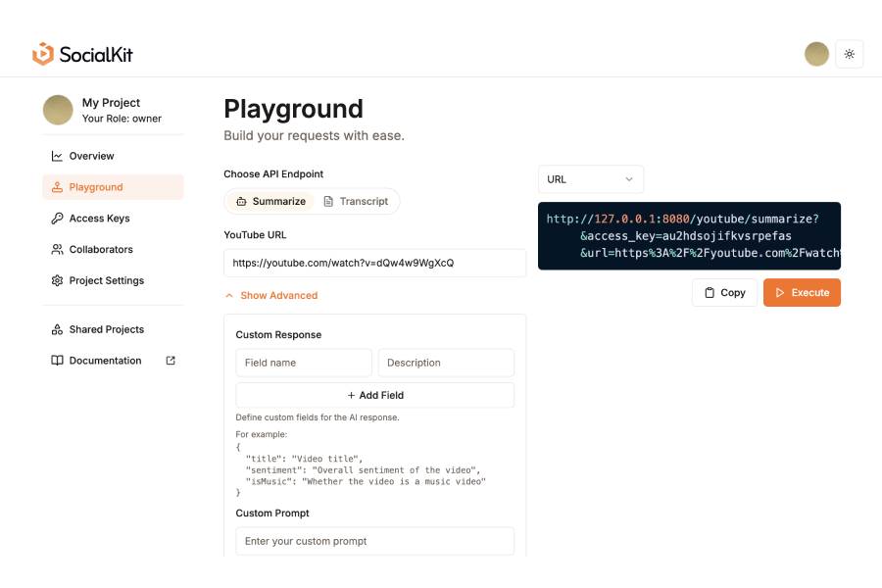Select Playground in the sidebar

click(x=113, y=187)
